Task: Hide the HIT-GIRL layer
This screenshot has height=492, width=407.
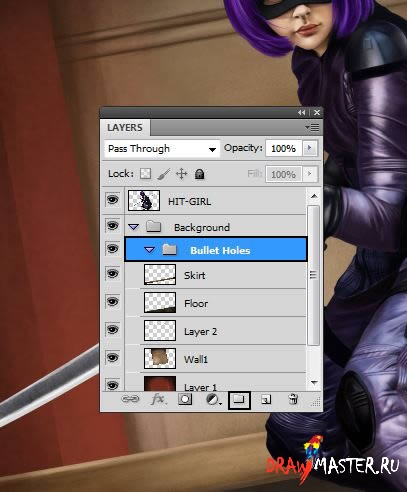Action: pyautogui.click(x=112, y=200)
